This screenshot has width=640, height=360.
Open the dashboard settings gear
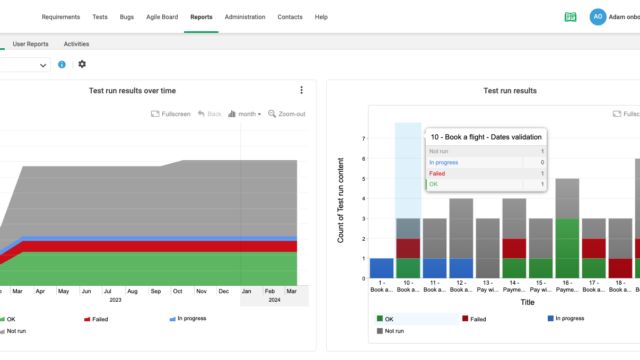point(82,64)
